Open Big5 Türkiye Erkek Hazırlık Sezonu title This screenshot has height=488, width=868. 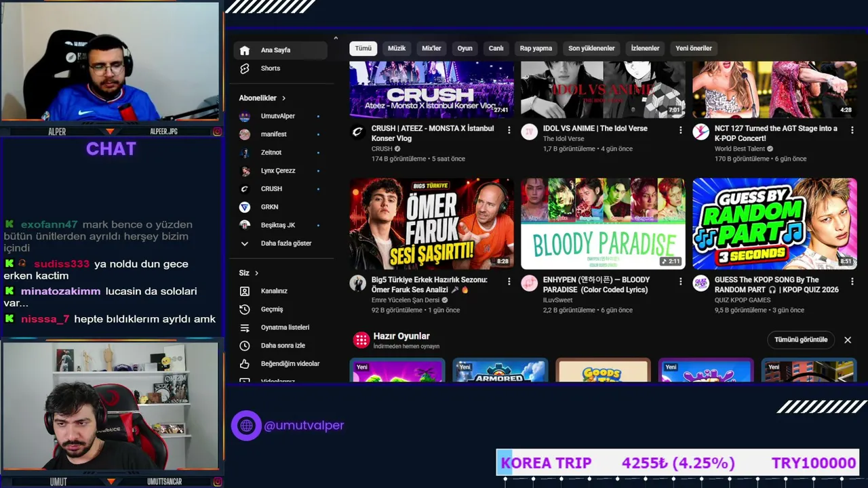coord(429,285)
